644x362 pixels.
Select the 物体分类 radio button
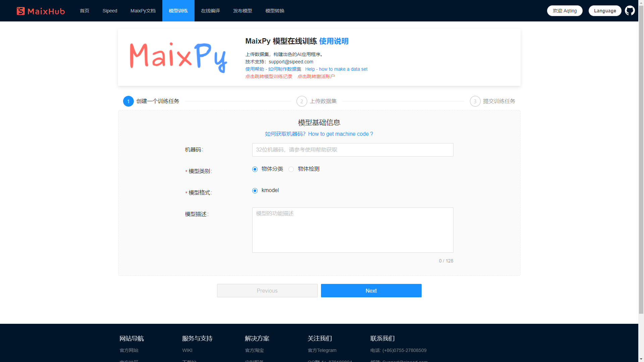click(x=255, y=169)
